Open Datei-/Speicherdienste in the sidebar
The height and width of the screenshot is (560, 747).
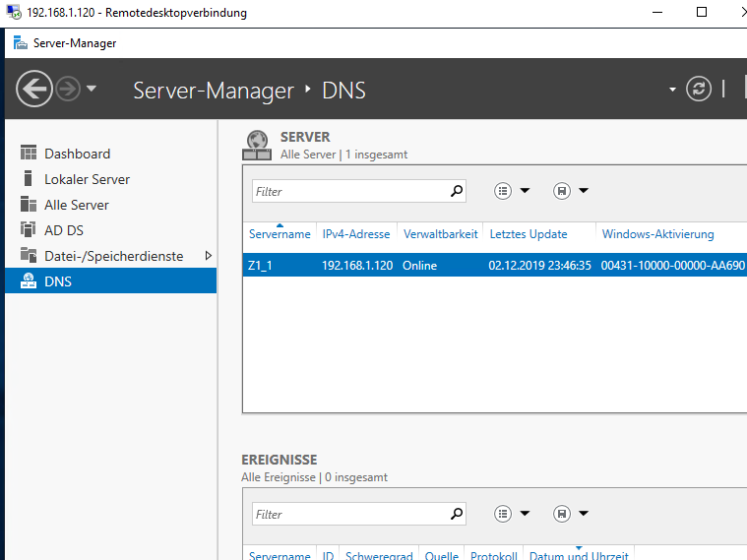coord(113,256)
